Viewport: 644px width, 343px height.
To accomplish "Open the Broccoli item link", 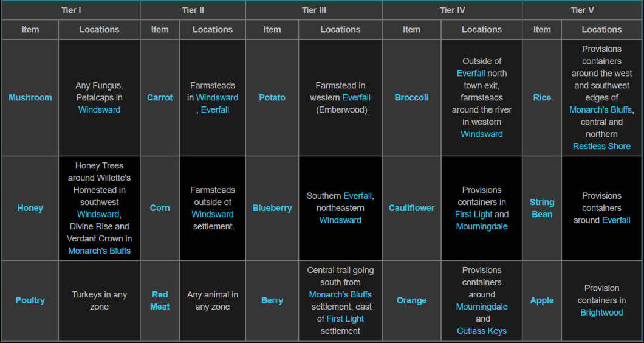I will [x=411, y=97].
